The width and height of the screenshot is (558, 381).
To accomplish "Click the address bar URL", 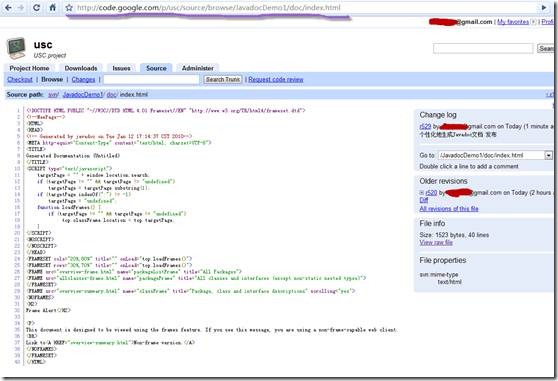I will [x=209, y=7].
